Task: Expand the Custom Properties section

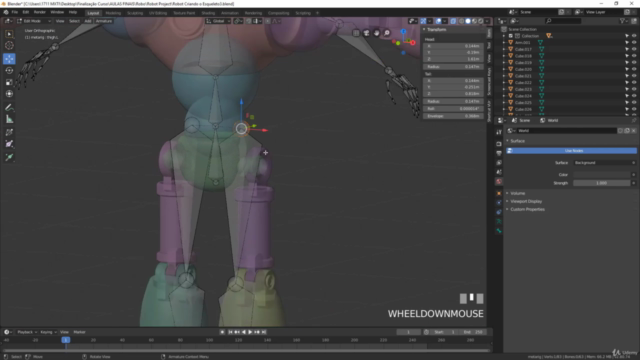Action: pos(526,209)
